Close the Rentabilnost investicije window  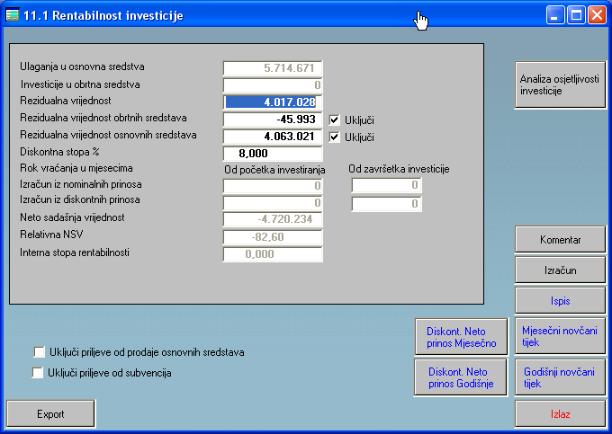(597, 15)
